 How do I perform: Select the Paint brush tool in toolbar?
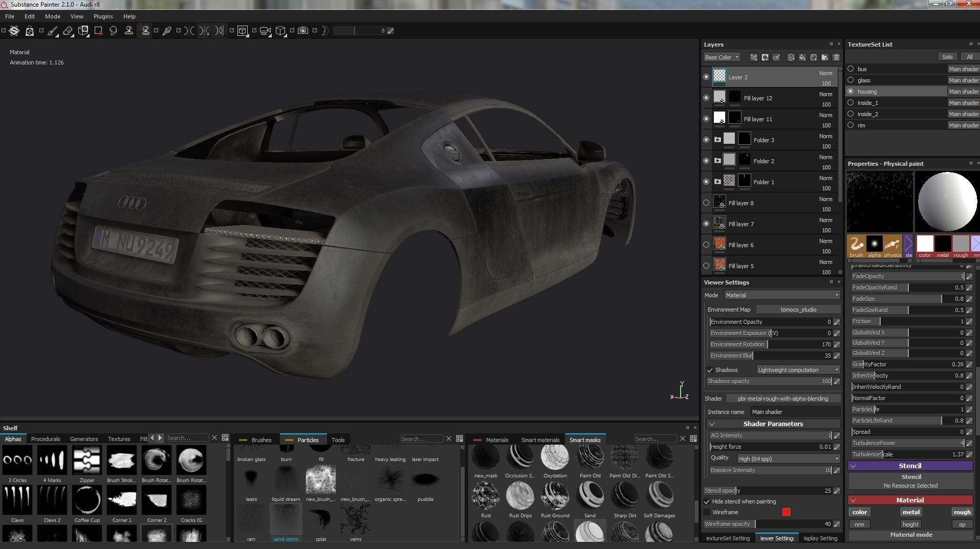[x=53, y=31]
